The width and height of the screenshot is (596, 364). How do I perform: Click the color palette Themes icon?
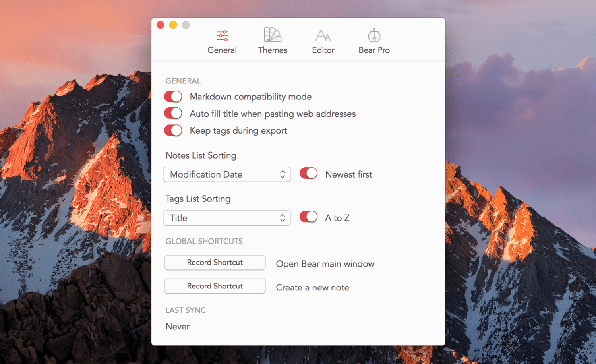[273, 35]
